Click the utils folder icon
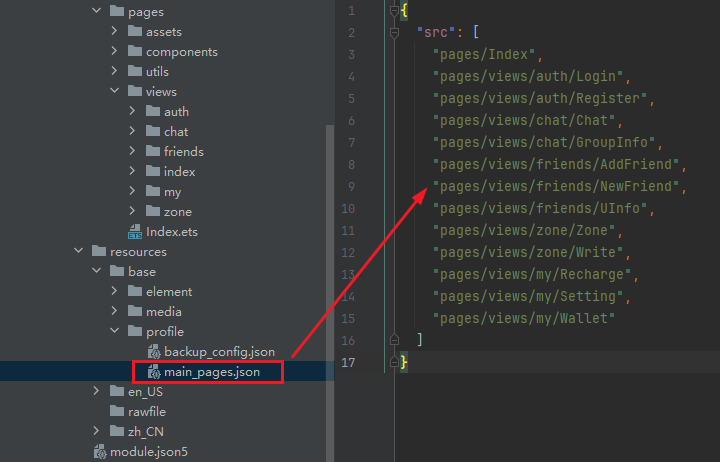This screenshot has width=720, height=462. [x=135, y=71]
